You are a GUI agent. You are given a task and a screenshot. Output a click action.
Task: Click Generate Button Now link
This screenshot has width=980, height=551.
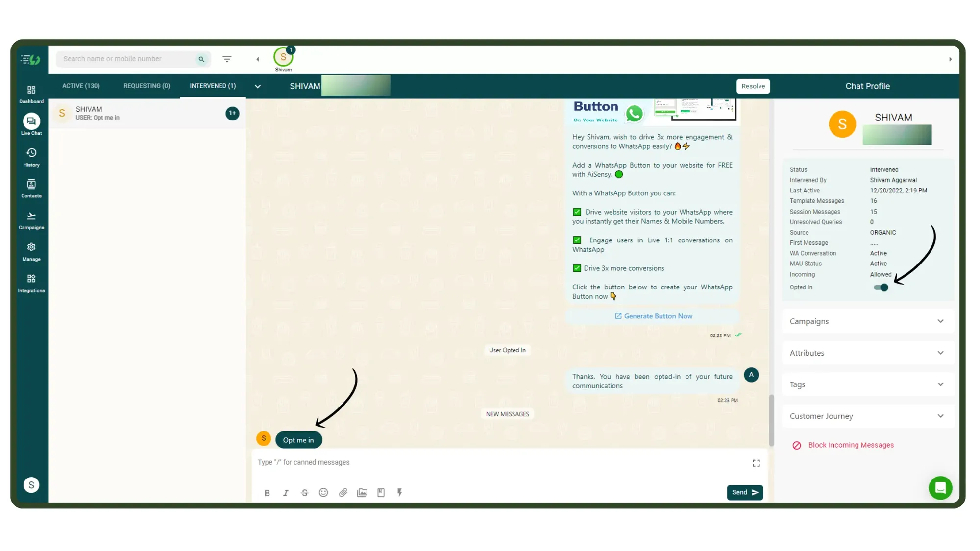pyautogui.click(x=653, y=316)
